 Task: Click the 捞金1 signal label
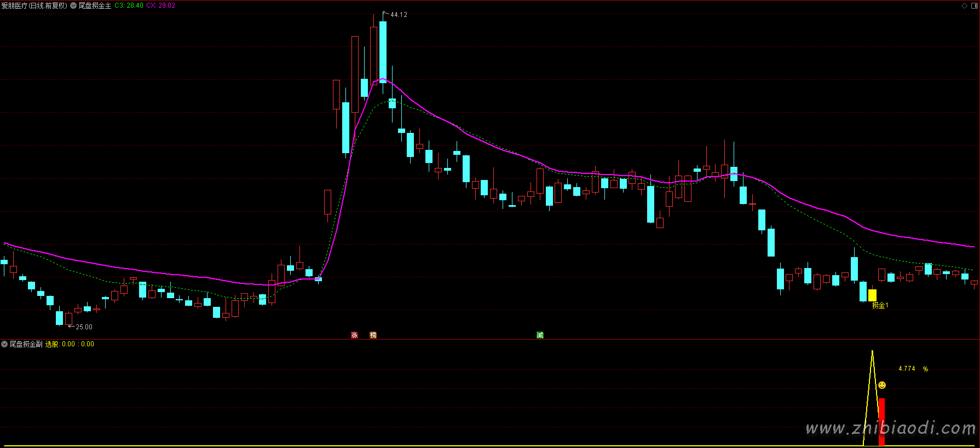click(x=880, y=305)
